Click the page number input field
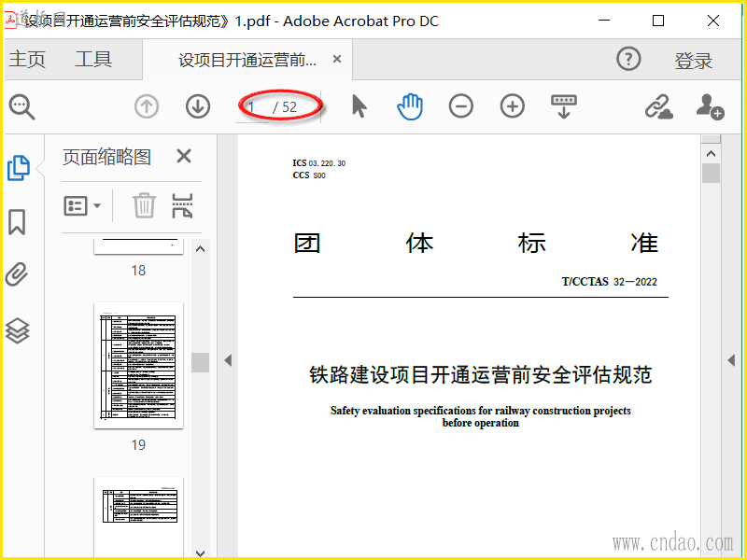Screen dimensions: 747x560 252,107
